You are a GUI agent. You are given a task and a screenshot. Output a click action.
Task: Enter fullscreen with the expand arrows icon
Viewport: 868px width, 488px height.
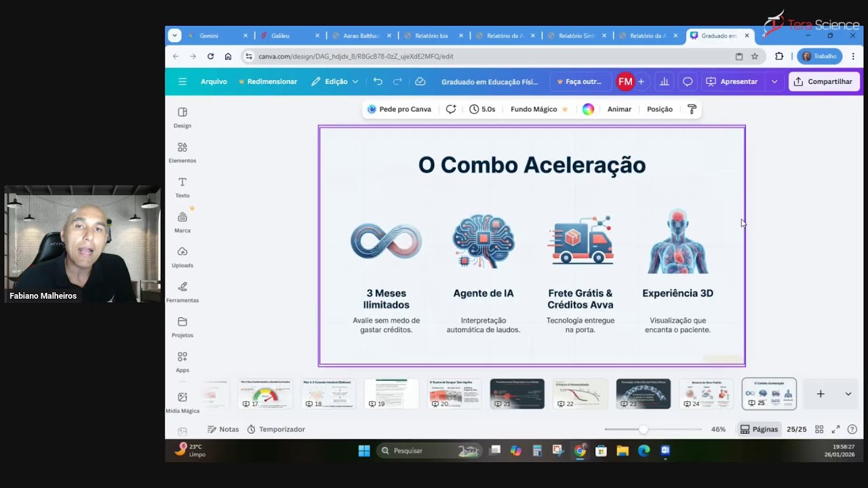[x=835, y=429]
